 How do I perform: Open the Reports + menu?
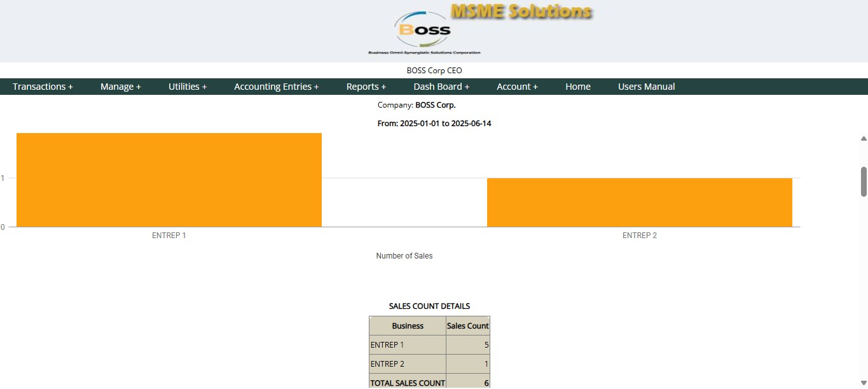[x=366, y=87]
